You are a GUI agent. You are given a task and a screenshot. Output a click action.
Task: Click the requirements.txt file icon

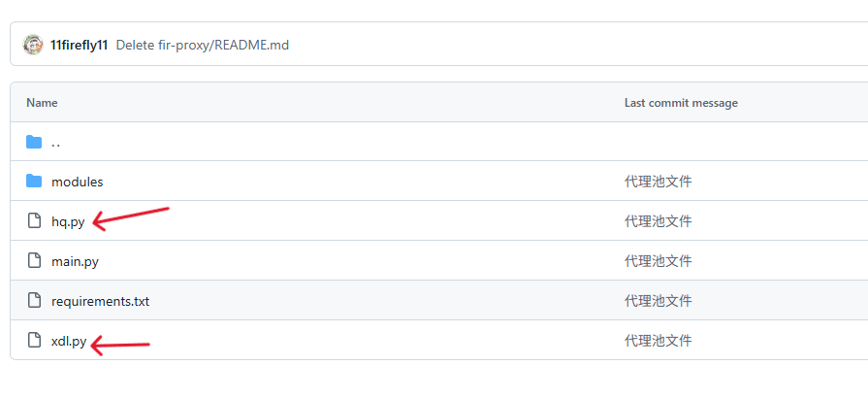click(34, 301)
